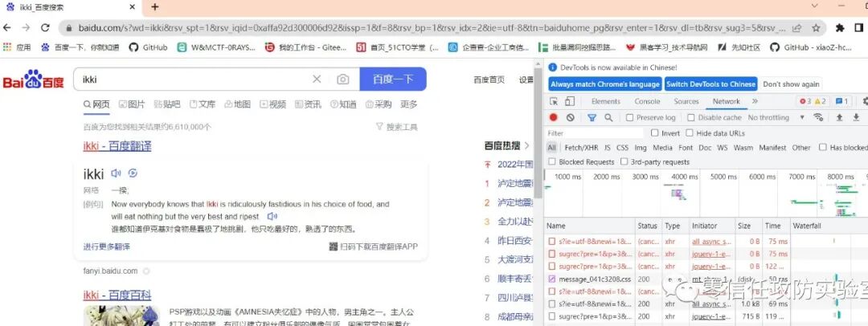Check the Has blocked cookies checkbox
This screenshot has width=868, height=326.
tap(823, 147)
